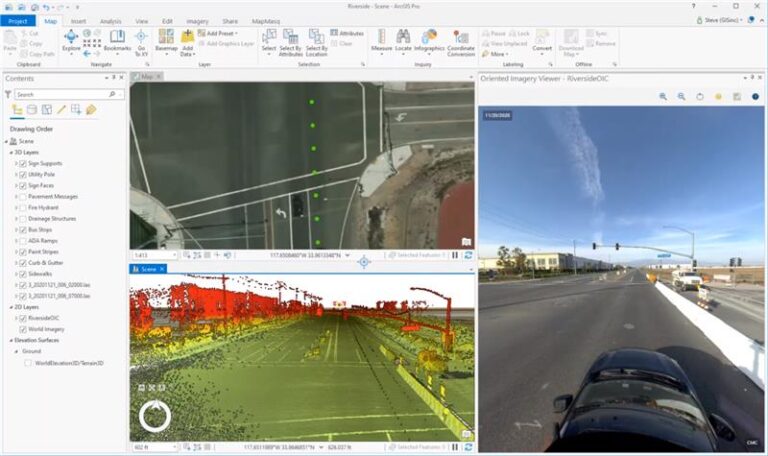Viewport: 768px width, 456px height.
Task: Open the Bookmarks tool
Action: point(117,40)
